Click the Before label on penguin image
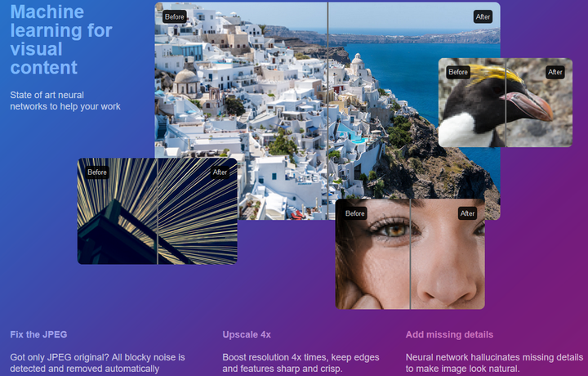The height and width of the screenshot is (376, 588). click(458, 72)
